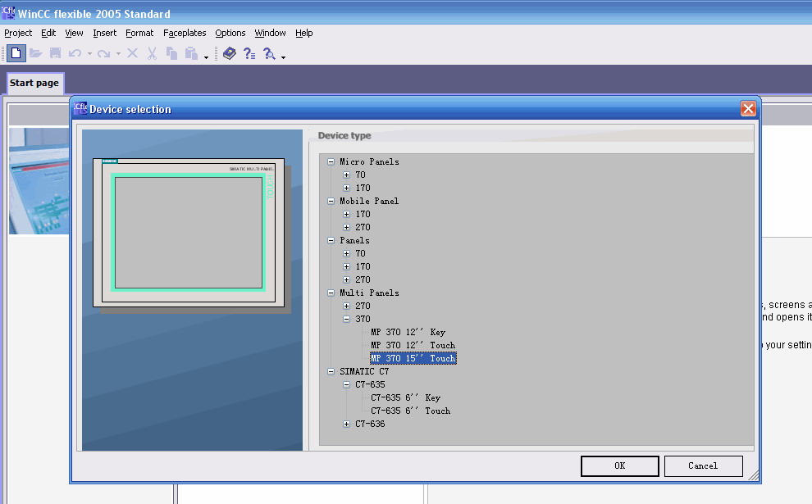The height and width of the screenshot is (504, 812).
Task: Click the Cut scissors icon
Action: (152, 53)
